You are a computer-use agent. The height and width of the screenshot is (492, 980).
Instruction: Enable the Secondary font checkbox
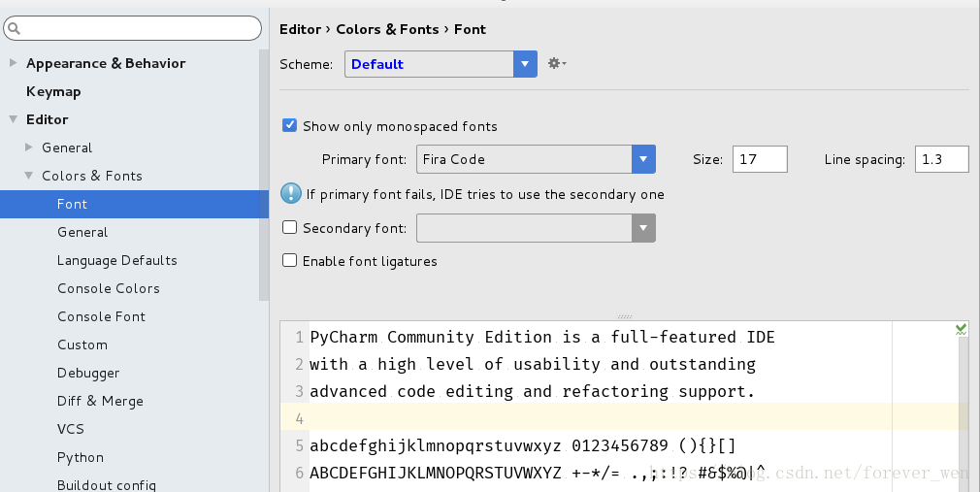click(x=289, y=228)
